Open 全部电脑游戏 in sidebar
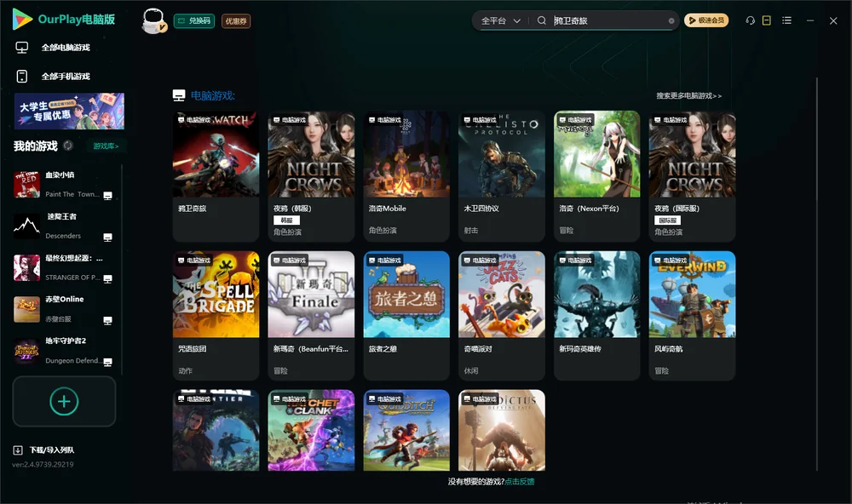 click(66, 48)
